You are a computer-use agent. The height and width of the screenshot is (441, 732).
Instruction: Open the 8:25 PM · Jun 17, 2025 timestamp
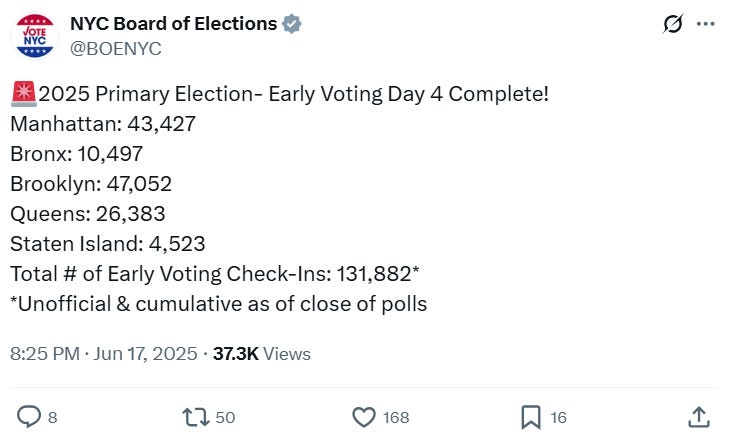pyautogui.click(x=103, y=354)
